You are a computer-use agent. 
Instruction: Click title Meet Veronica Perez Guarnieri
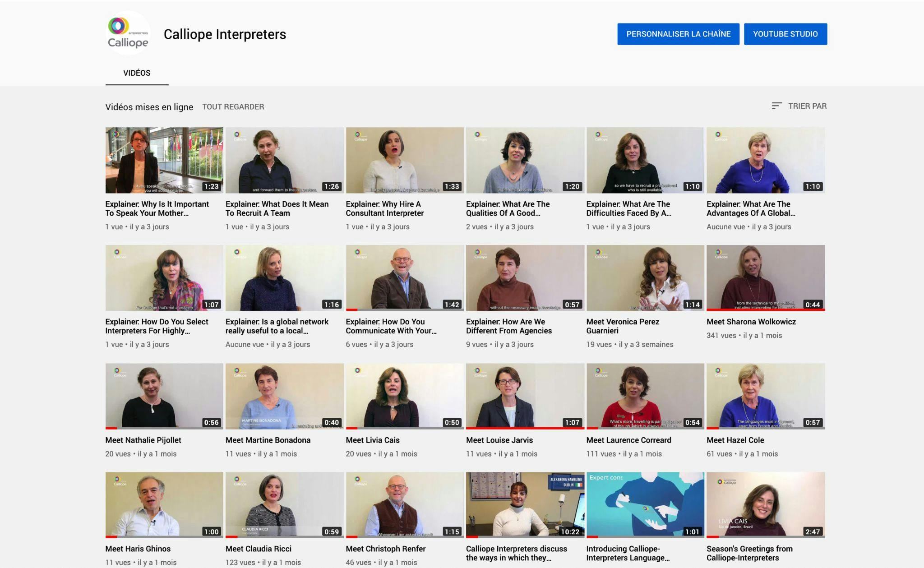pos(623,326)
